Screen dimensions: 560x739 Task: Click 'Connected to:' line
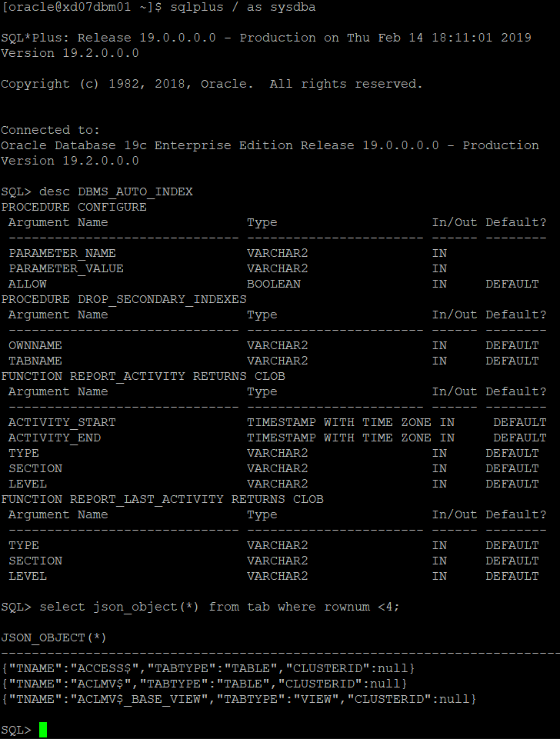[51, 131]
